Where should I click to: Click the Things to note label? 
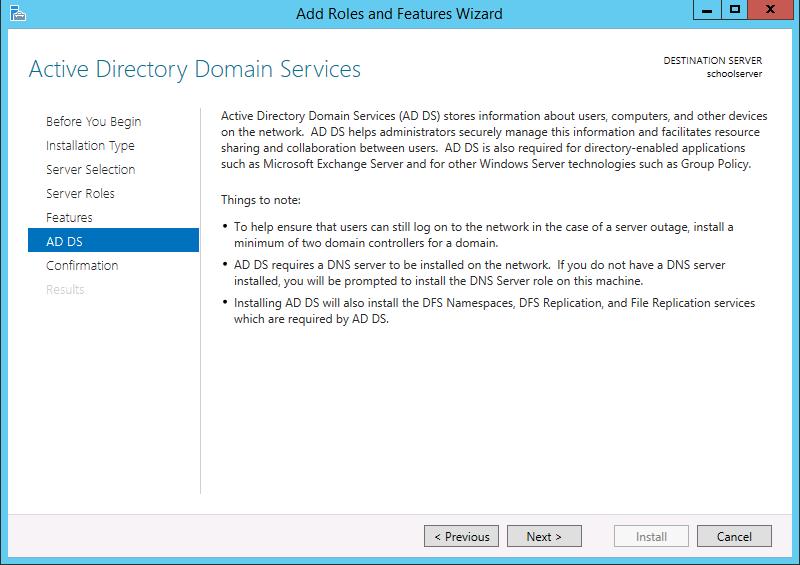point(261,200)
